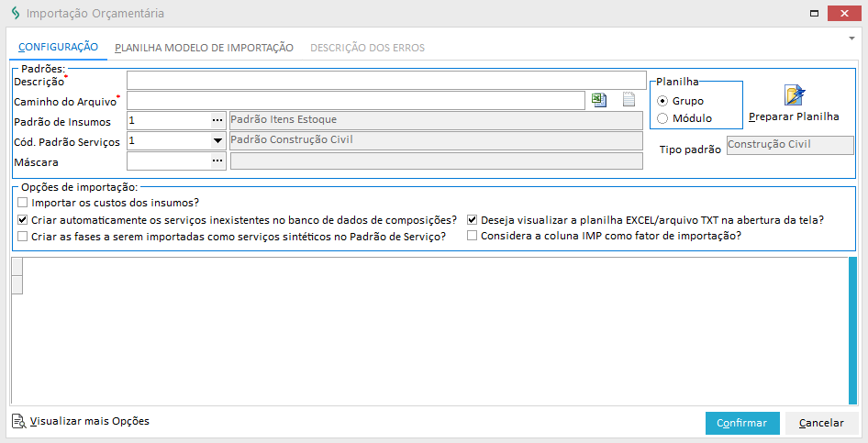Image resolution: width=868 pixels, height=443 pixels.
Task: Open the tab overflow arrow at top right
Action: tap(852, 39)
